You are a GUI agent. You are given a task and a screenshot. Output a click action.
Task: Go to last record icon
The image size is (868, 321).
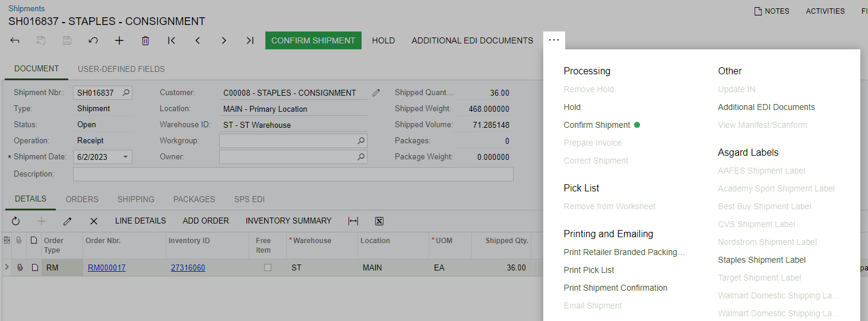point(250,40)
